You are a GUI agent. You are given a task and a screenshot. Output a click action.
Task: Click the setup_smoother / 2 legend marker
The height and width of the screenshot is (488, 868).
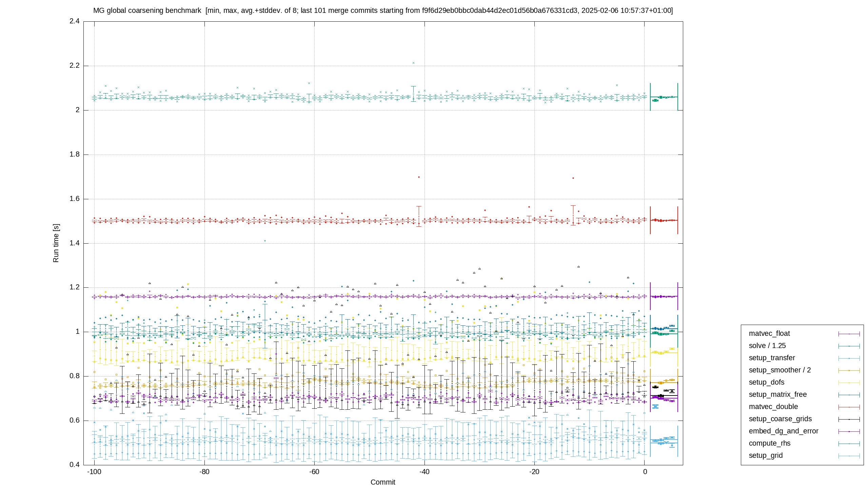click(x=849, y=370)
